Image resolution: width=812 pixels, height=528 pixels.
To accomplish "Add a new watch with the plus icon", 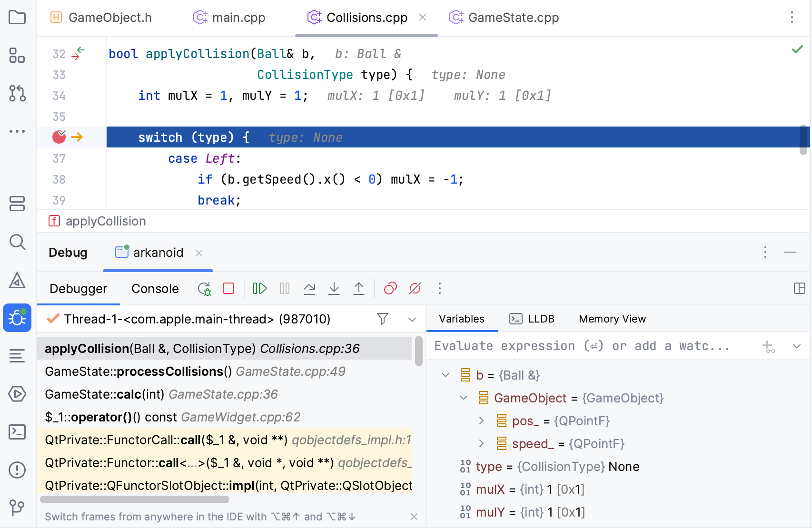I will (x=769, y=346).
